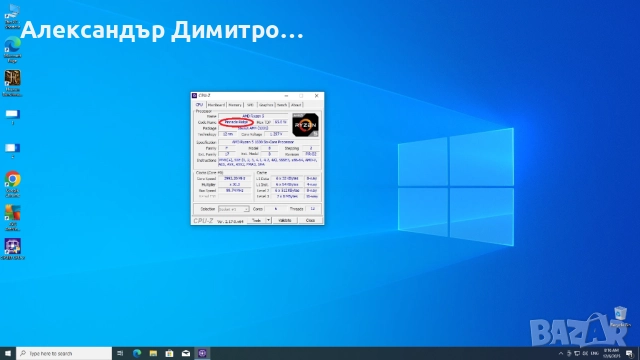Select the AVG desktop shortcut
The height and width of the screenshot is (360, 640).
coord(12,218)
